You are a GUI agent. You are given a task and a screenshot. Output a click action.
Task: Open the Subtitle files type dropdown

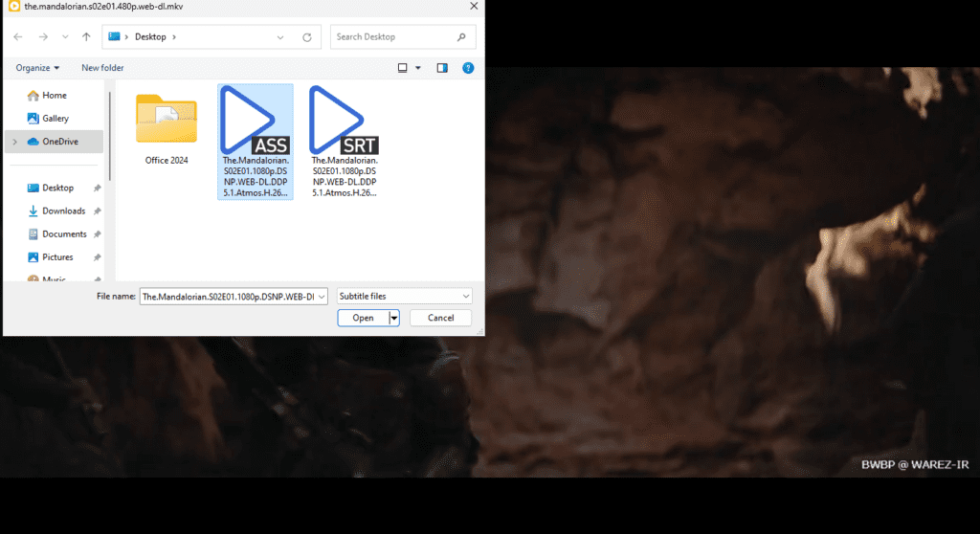tap(403, 297)
